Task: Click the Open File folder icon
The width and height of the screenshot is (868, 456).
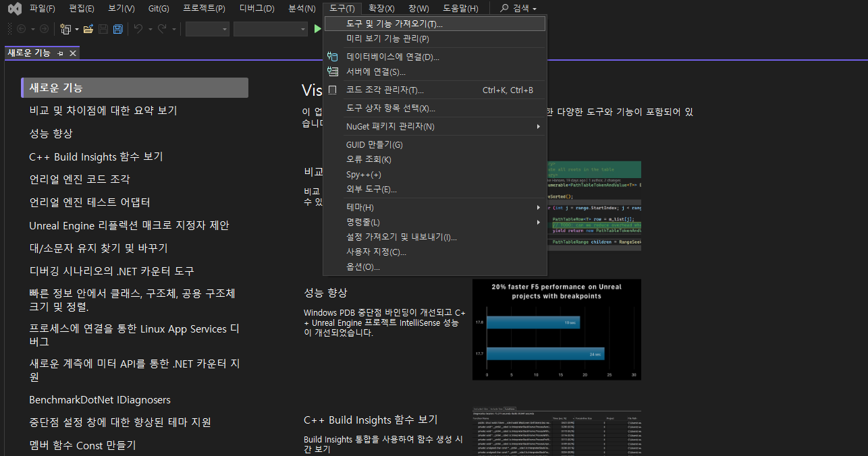Action: point(88,29)
